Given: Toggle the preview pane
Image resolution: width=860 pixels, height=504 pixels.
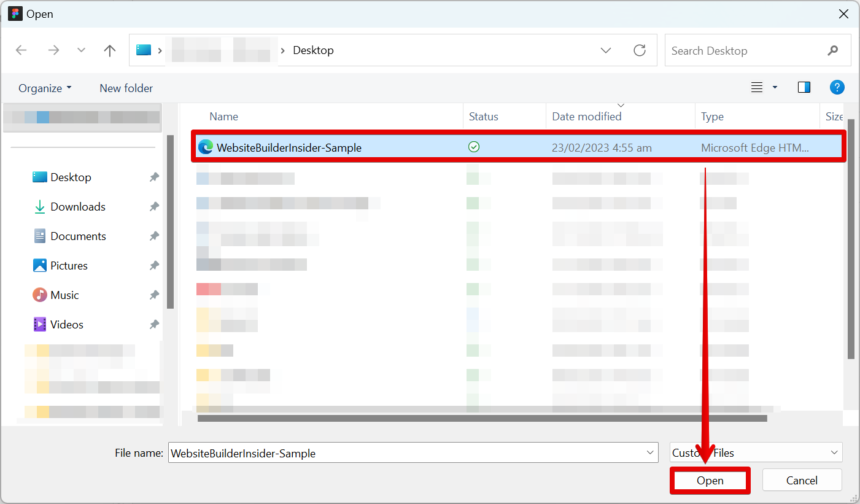Looking at the screenshot, I should click(804, 88).
